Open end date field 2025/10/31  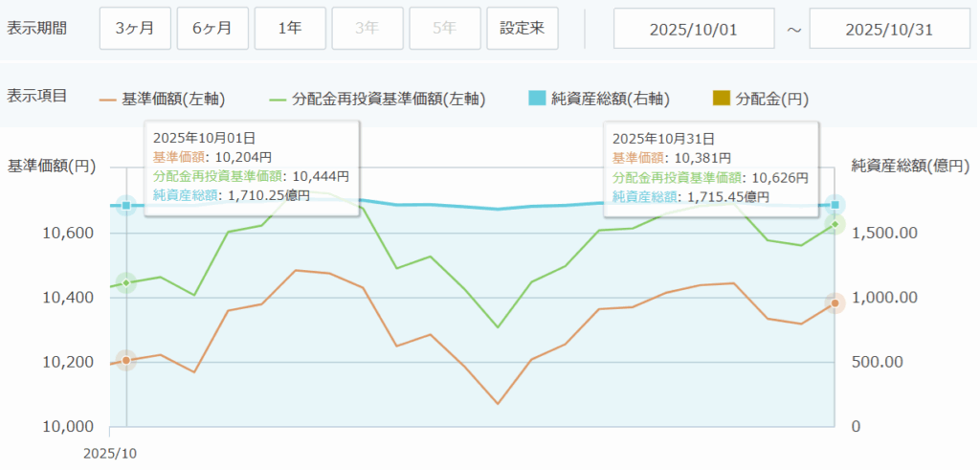(x=889, y=28)
